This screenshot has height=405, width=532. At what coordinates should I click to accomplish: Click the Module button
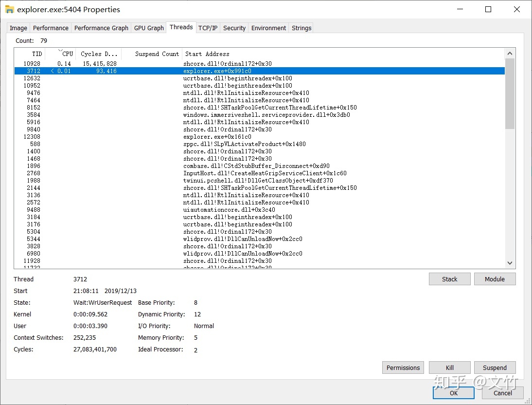[x=495, y=279]
